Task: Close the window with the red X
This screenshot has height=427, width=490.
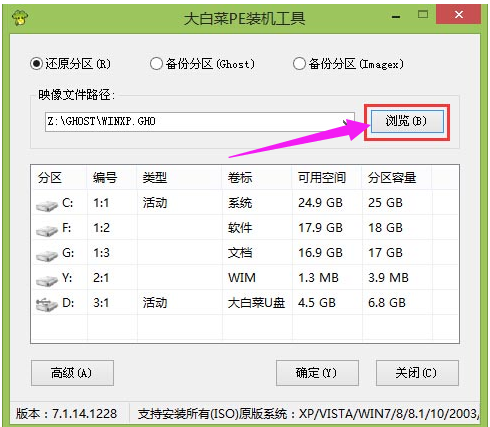Action: tap(459, 14)
